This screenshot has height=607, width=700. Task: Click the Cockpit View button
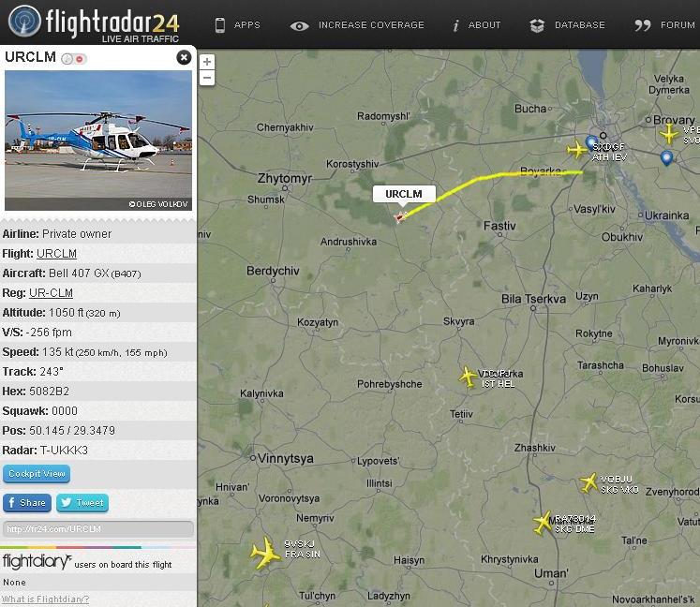click(37, 474)
